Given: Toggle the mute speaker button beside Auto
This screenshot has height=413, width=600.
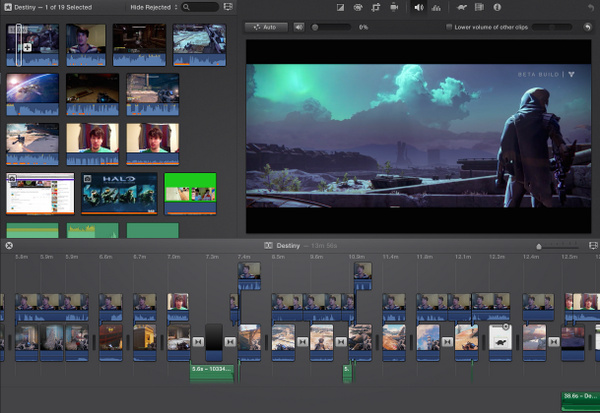Looking at the screenshot, I should tap(299, 27).
